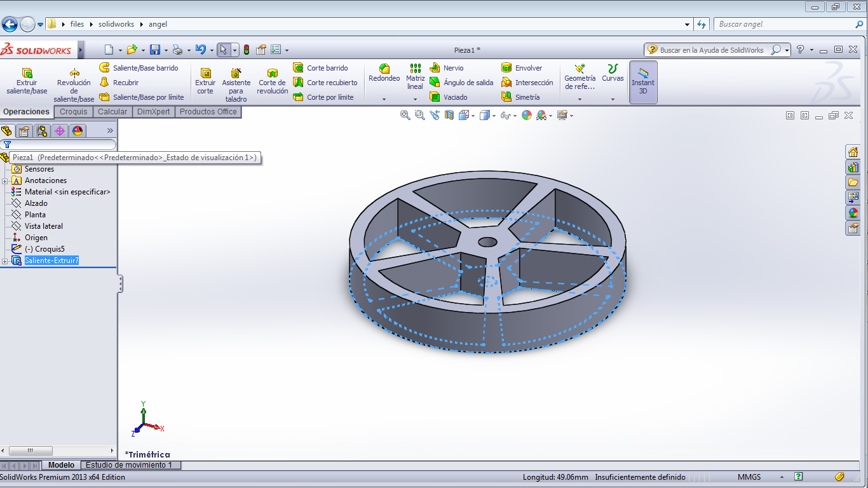The image size is (868, 488).
Task: Select Revolución de saliente/base tool
Action: tap(74, 85)
